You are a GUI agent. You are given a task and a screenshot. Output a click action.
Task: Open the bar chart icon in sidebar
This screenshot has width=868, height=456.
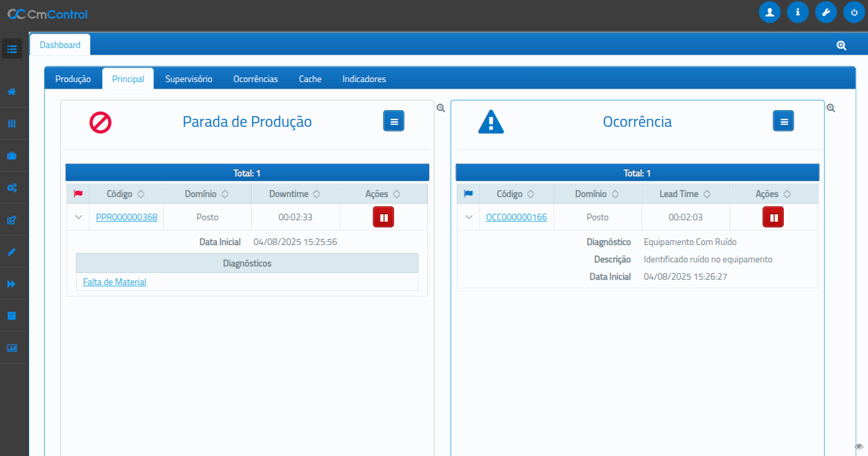pos(11,348)
